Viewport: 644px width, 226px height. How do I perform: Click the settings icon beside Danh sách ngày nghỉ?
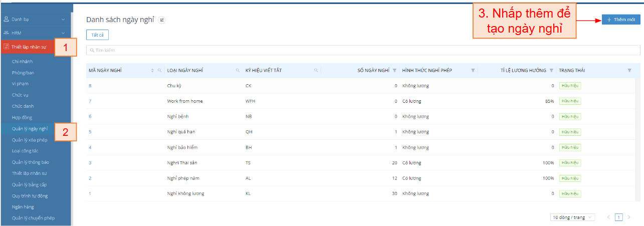coord(161,20)
